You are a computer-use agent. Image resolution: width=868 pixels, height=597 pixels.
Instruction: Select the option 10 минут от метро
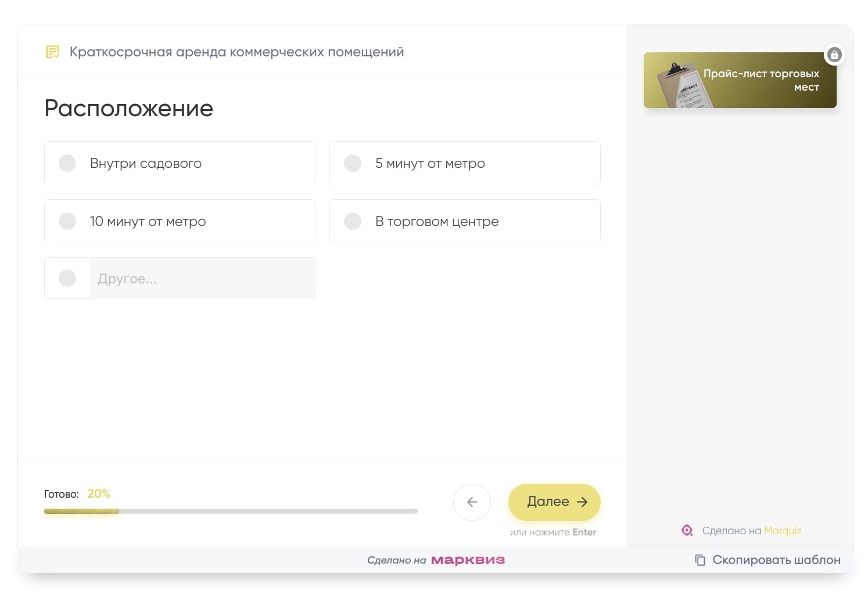(x=180, y=221)
